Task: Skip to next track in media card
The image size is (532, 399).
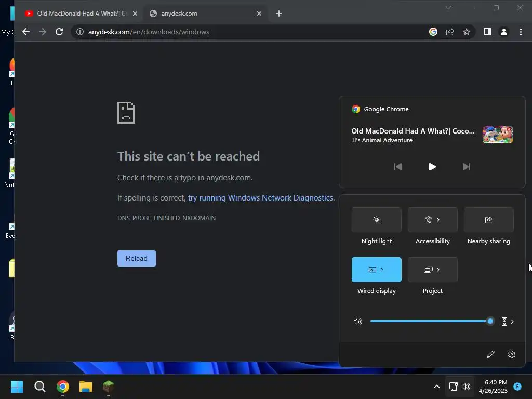Action: pos(467,167)
